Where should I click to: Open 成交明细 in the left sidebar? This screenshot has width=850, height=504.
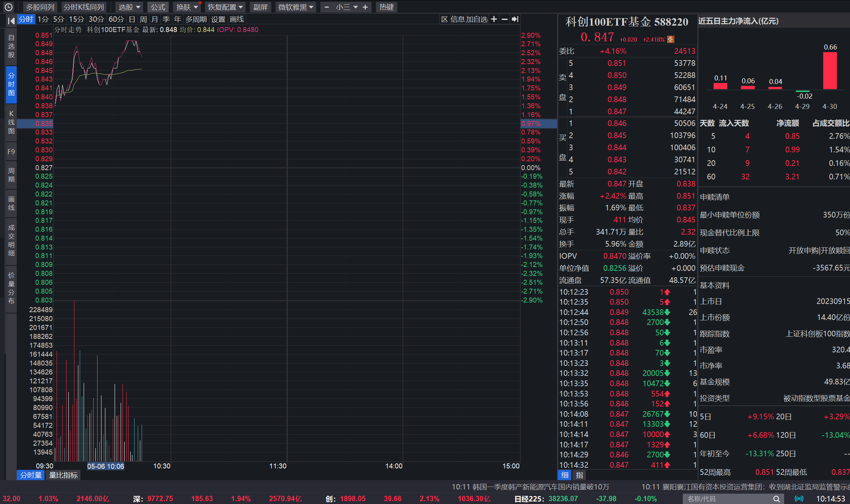point(11,240)
